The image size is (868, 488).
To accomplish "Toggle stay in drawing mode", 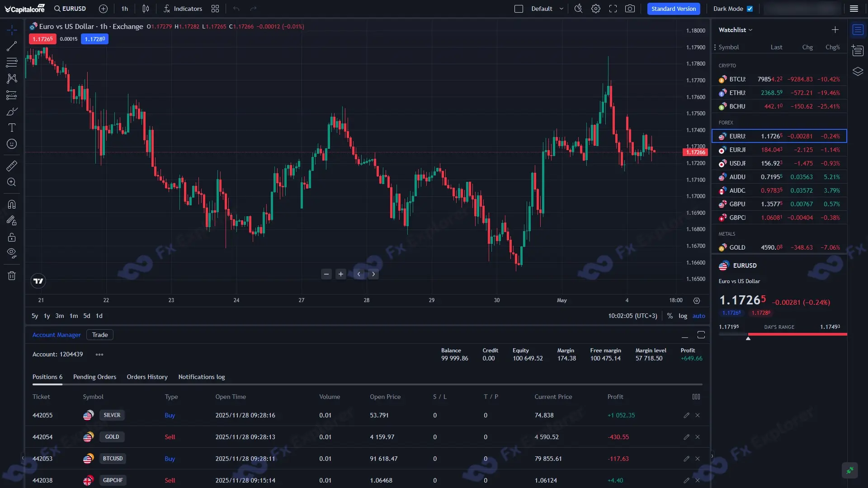I will tap(12, 220).
